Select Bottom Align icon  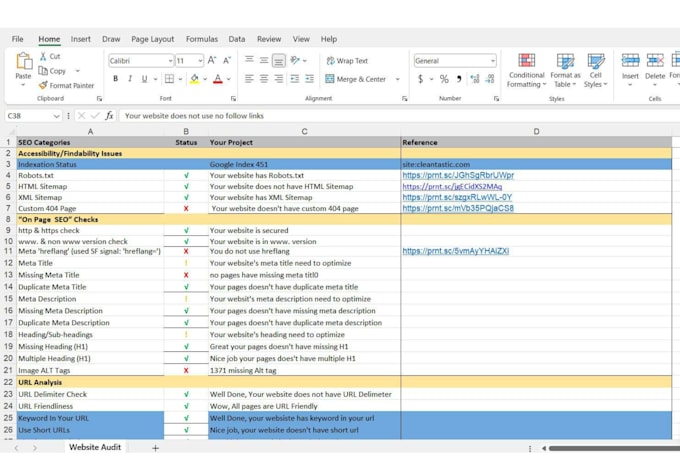click(x=278, y=61)
